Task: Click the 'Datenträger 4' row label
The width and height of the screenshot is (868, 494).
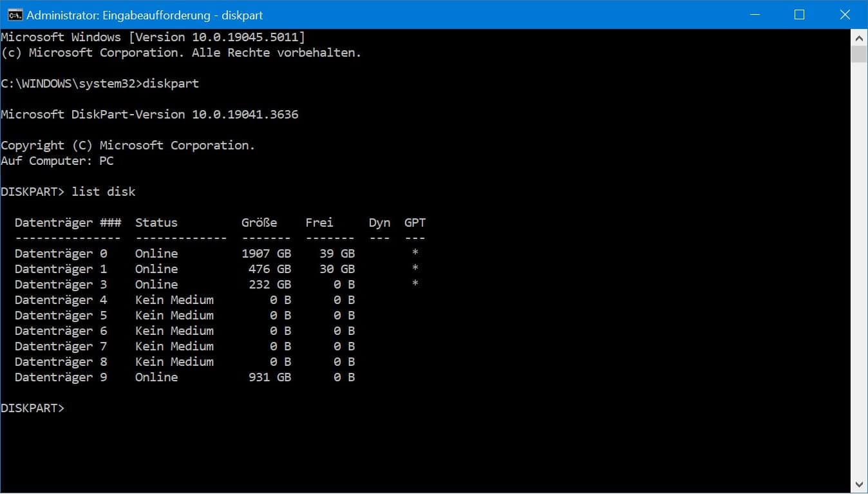Action: 61,300
